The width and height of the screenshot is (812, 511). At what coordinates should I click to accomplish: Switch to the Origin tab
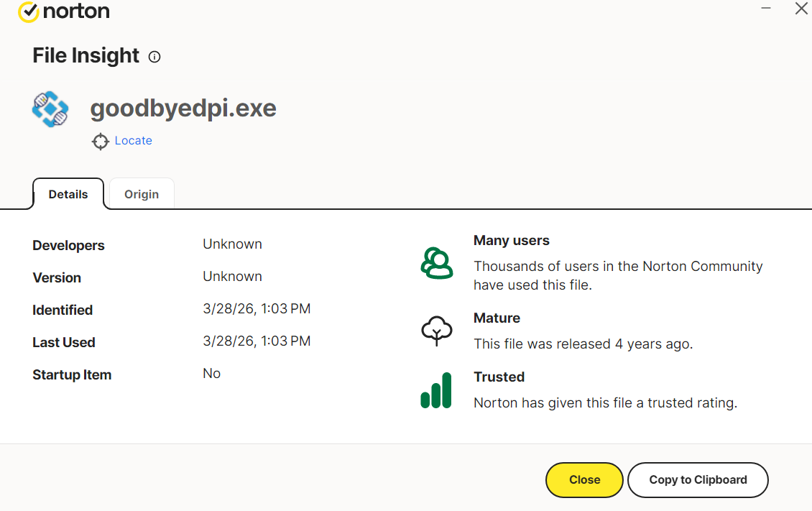(142, 194)
